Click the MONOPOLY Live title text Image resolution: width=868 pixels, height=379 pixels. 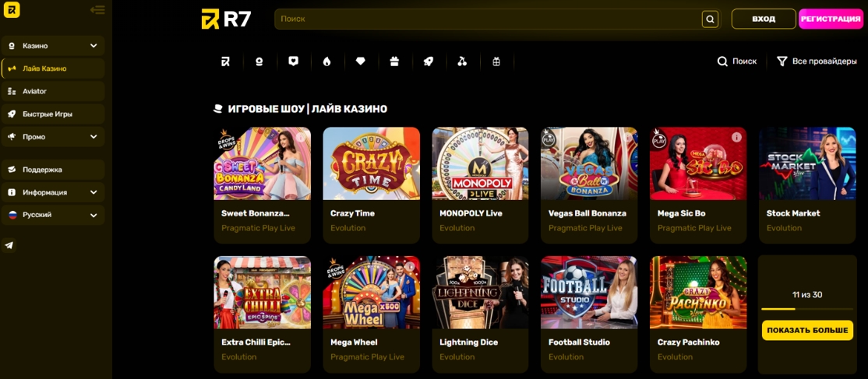(x=471, y=213)
